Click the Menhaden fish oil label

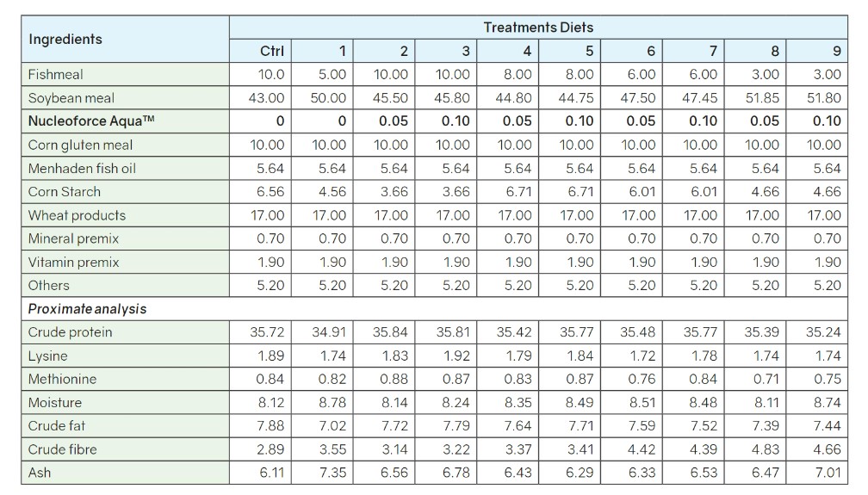point(82,168)
